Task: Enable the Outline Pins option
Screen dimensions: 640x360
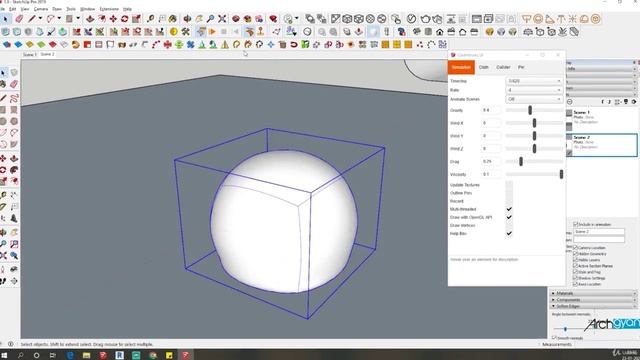Action: [509, 193]
